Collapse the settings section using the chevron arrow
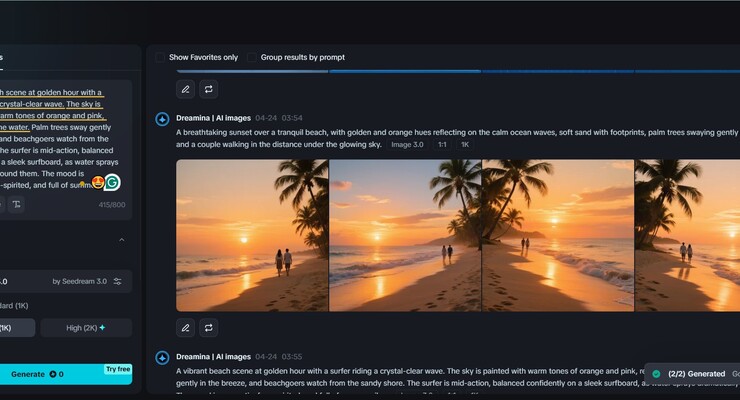740x400 pixels. click(x=122, y=240)
